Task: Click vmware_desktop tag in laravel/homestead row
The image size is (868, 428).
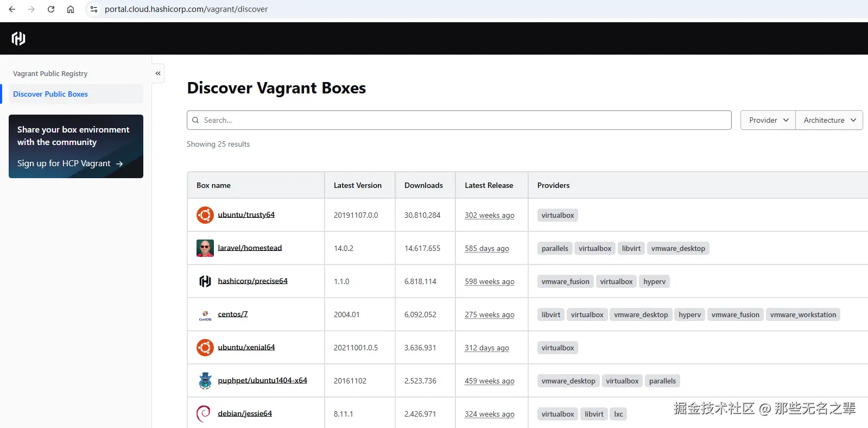Action: click(x=678, y=248)
